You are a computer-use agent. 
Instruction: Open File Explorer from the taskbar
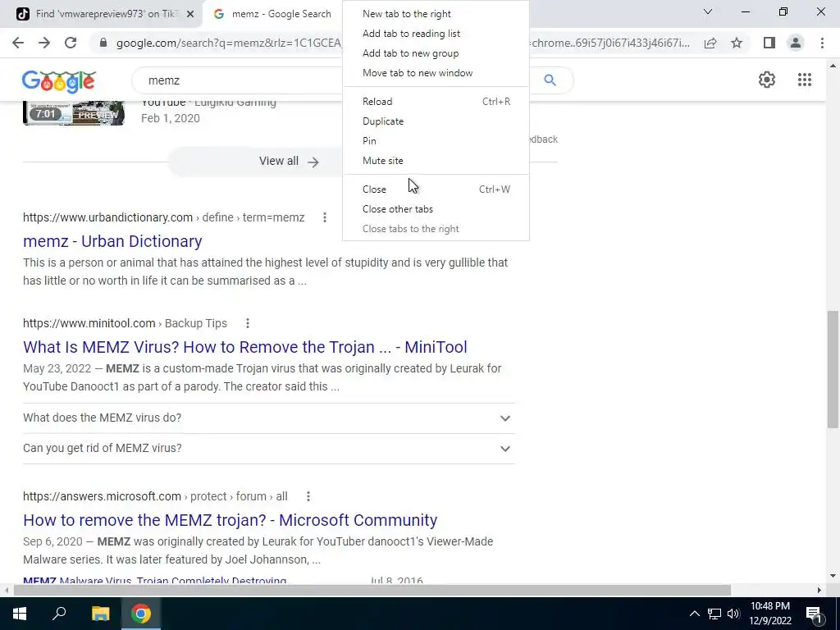click(x=100, y=614)
